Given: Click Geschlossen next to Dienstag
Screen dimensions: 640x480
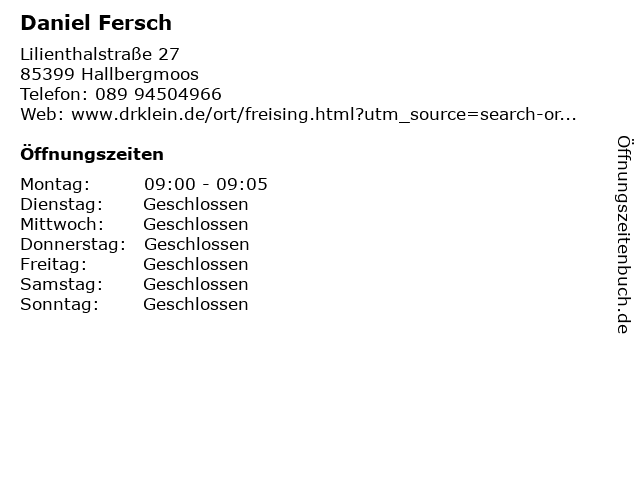Looking at the screenshot, I should coord(196,204).
